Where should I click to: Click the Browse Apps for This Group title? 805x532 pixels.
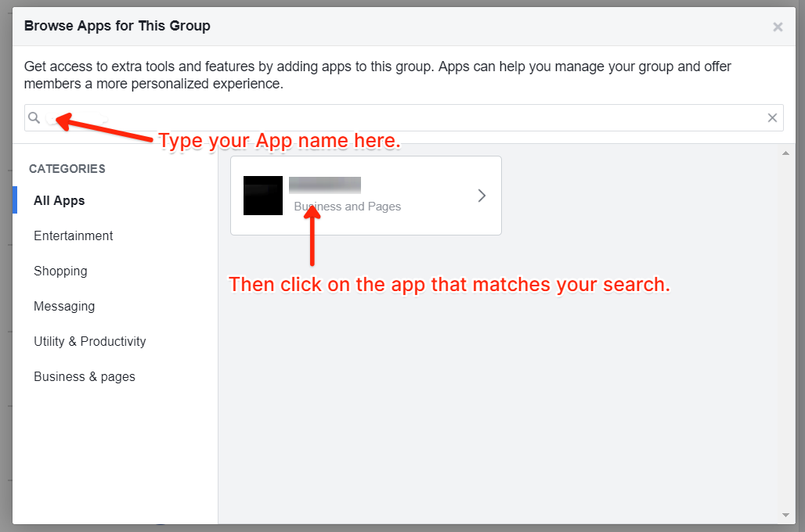(x=117, y=26)
